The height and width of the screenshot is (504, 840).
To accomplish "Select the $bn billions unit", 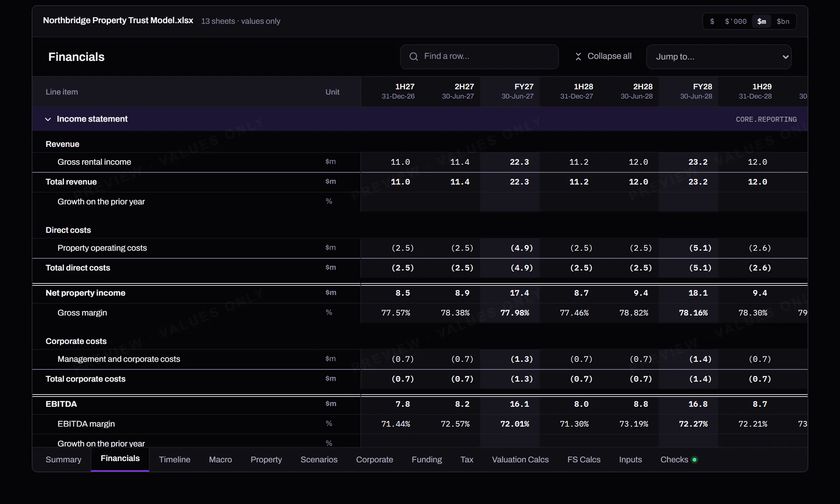I will point(783,21).
